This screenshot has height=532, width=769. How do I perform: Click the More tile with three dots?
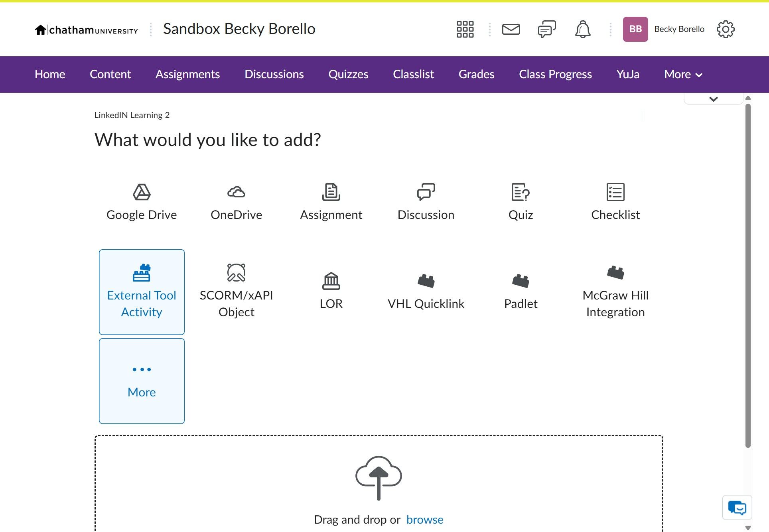click(x=142, y=381)
